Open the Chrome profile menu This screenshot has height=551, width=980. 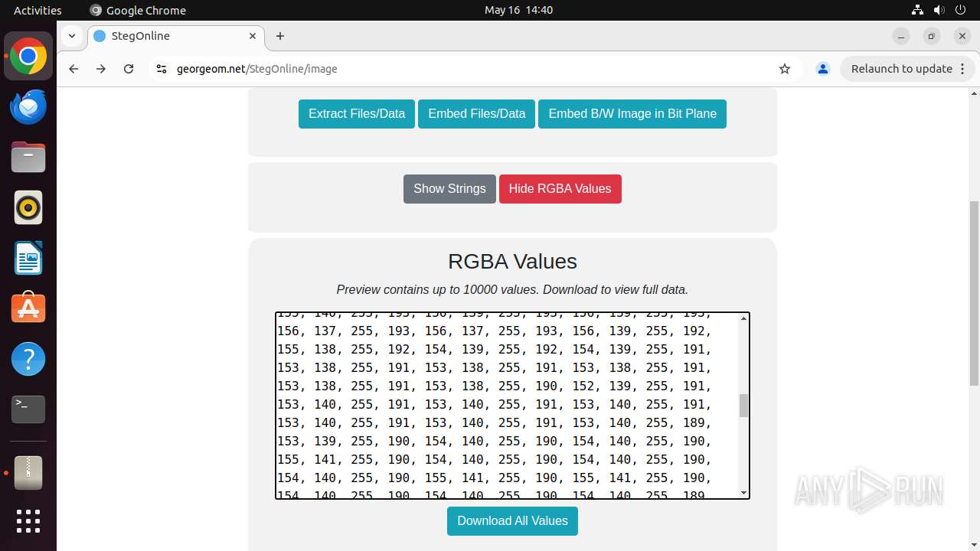click(x=823, y=69)
